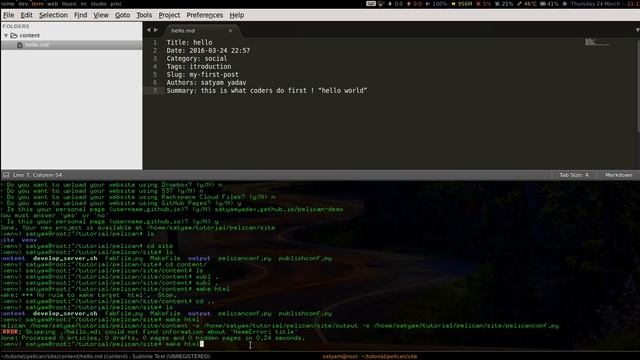Switch to the 'music' workspace
640x360 pixels.
tap(69, 4)
